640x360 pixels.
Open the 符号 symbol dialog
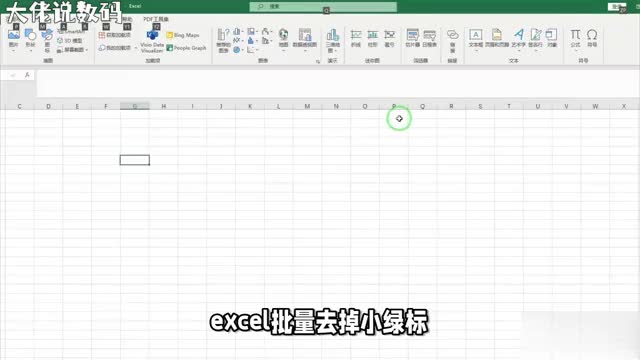point(592,39)
